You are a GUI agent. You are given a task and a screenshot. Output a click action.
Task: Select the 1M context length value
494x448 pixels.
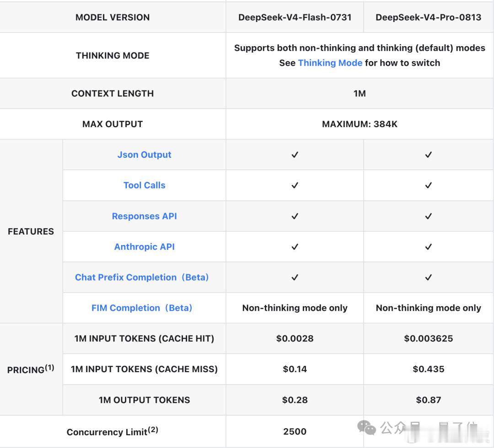(x=360, y=94)
